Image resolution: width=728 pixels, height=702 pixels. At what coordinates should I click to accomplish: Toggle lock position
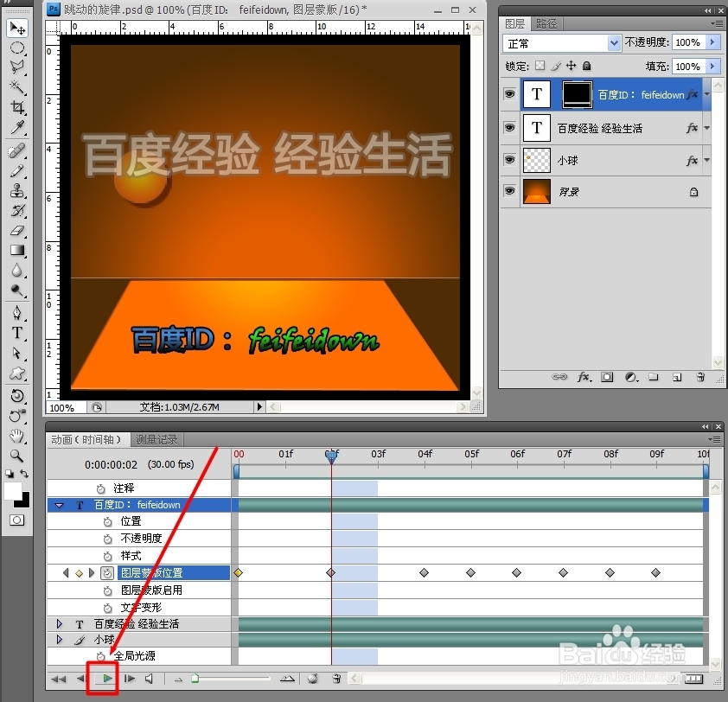coord(571,66)
